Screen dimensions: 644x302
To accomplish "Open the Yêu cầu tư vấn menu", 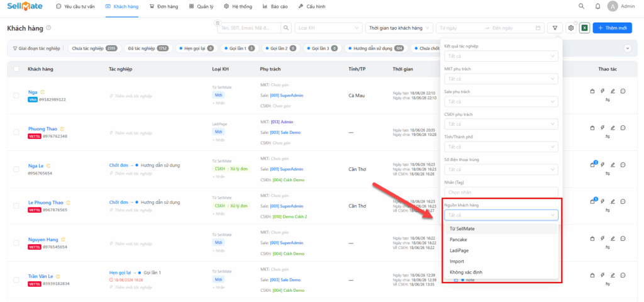I will [75, 6].
